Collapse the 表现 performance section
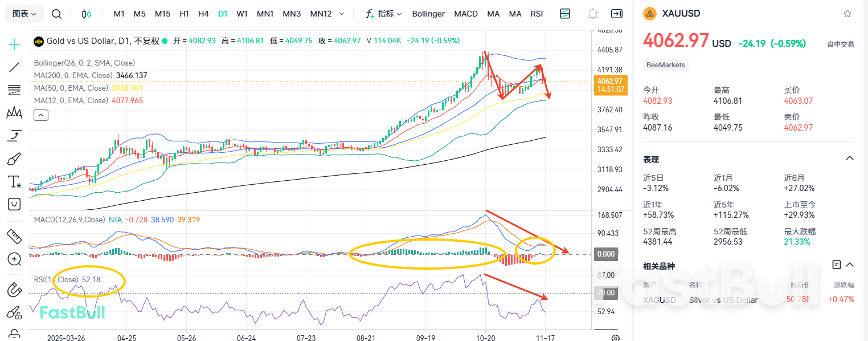The width and height of the screenshot is (868, 341). tap(850, 159)
